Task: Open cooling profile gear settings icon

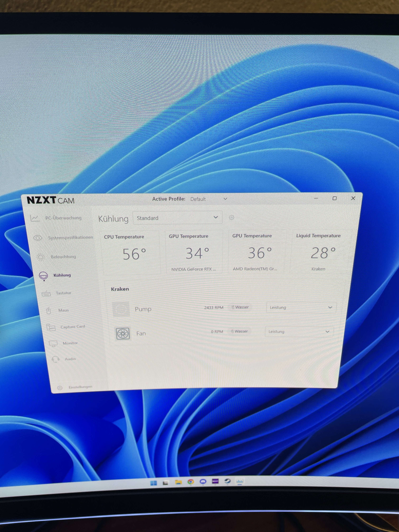Action: (x=231, y=218)
